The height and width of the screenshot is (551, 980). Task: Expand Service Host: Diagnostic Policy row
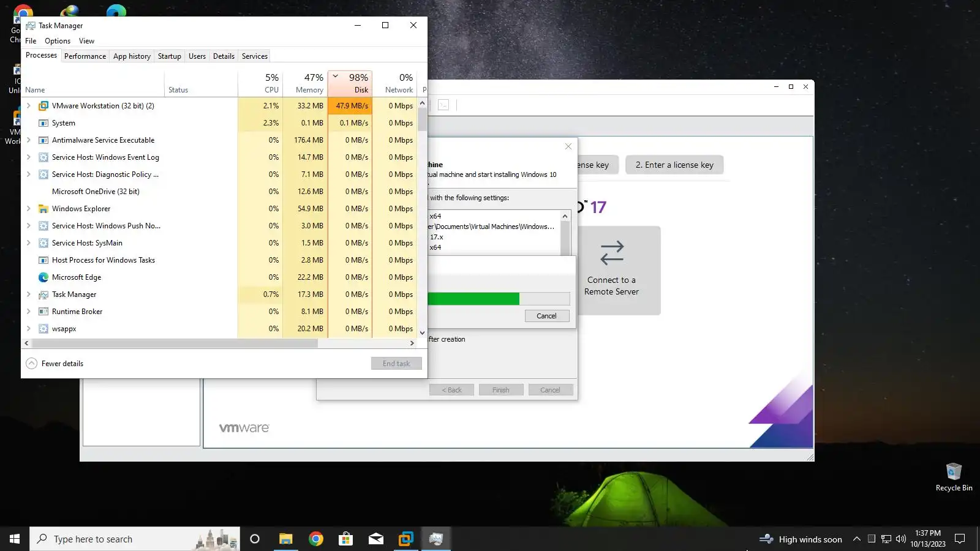[28, 174]
